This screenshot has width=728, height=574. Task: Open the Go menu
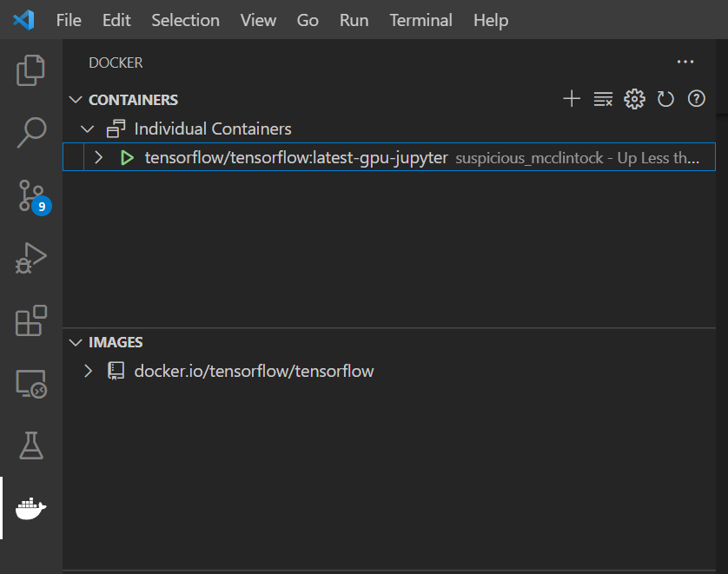point(308,21)
